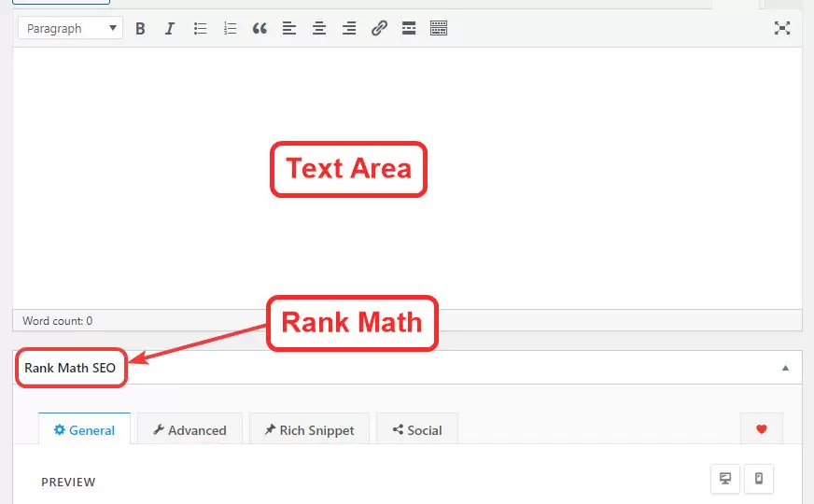Image resolution: width=814 pixels, height=504 pixels.
Task: Align text left
Action: coord(289,28)
